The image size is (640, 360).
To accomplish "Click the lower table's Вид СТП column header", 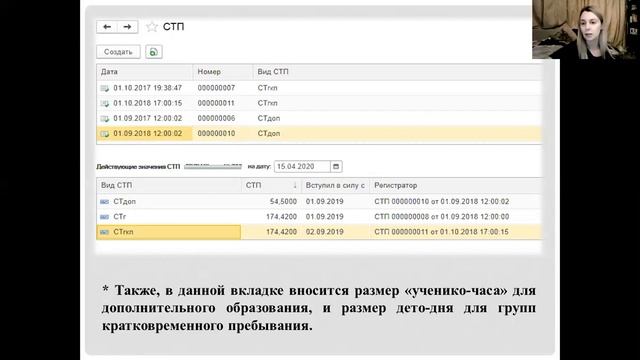I will coord(169,185).
